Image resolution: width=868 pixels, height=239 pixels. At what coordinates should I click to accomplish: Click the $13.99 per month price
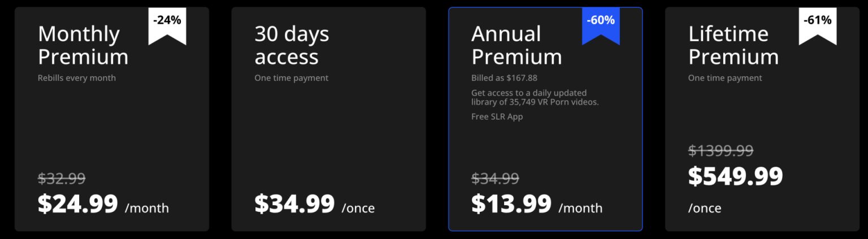coord(511,204)
